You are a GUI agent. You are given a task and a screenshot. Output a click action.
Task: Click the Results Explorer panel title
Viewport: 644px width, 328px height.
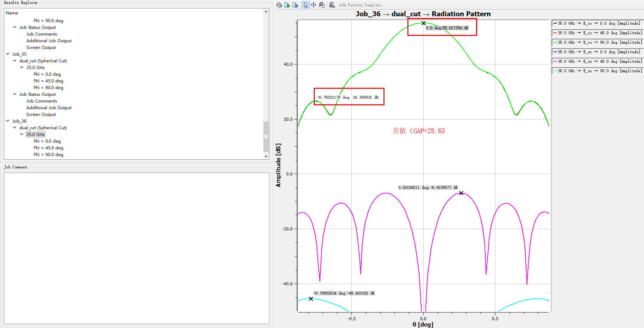pos(21,2)
